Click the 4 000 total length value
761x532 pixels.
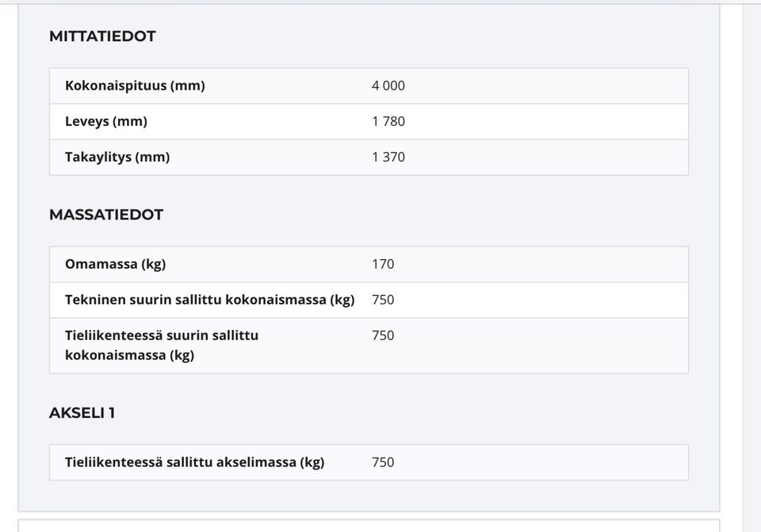(388, 86)
